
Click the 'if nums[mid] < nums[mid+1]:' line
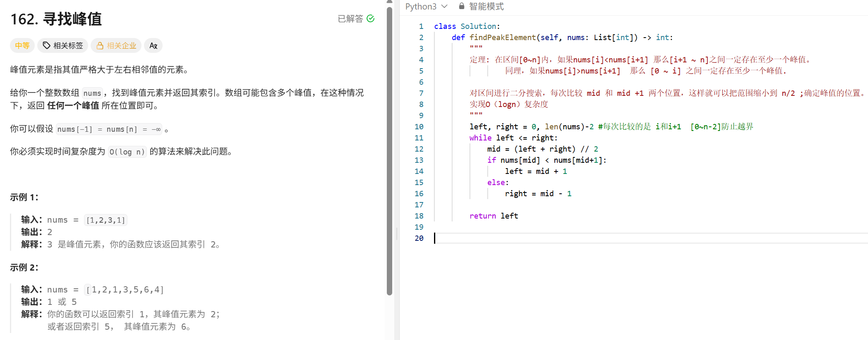click(547, 160)
